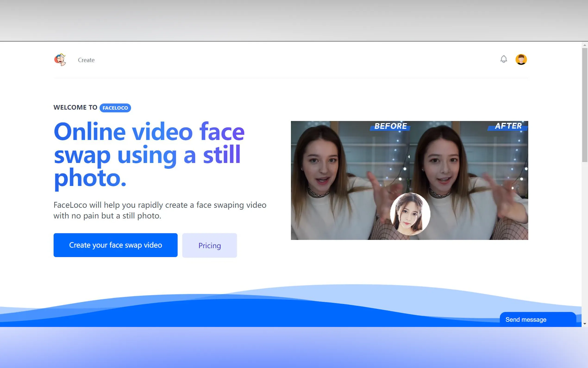Click the FaceLoco description paragraph
This screenshot has height=368, width=588.
(x=160, y=210)
